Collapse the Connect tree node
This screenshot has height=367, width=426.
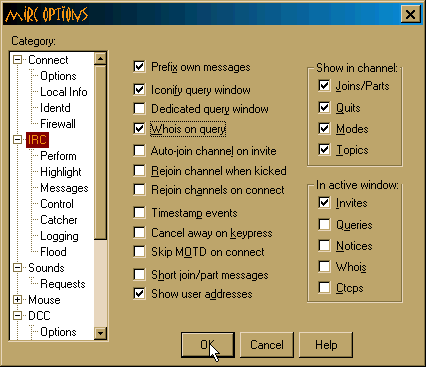point(17,60)
